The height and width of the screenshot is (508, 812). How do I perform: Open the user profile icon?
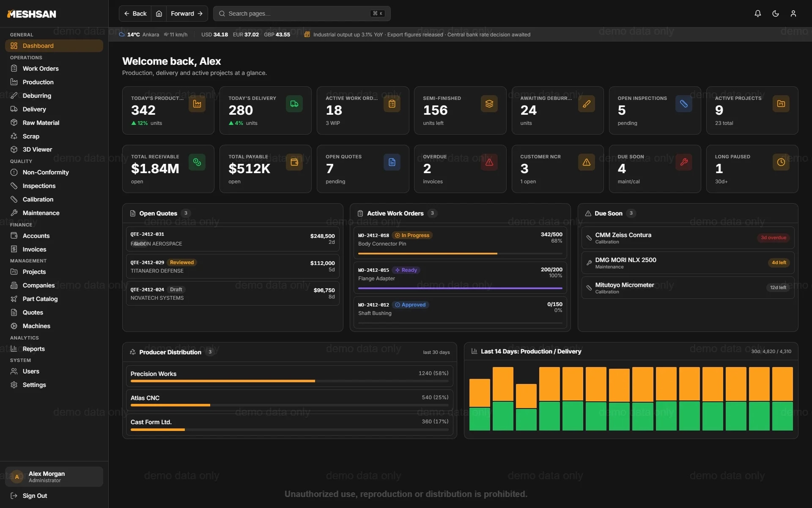coord(793,14)
